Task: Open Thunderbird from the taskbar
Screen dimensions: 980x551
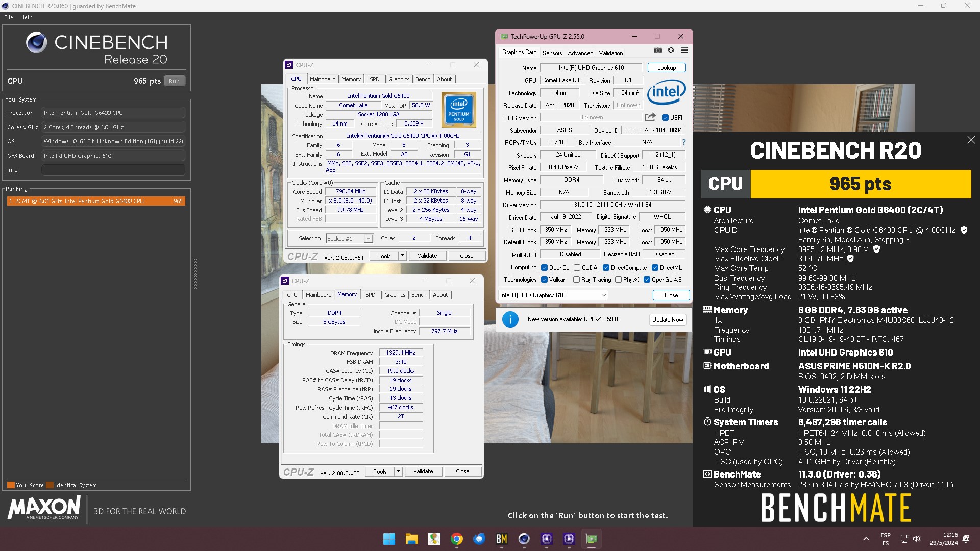Action: tap(479, 539)
